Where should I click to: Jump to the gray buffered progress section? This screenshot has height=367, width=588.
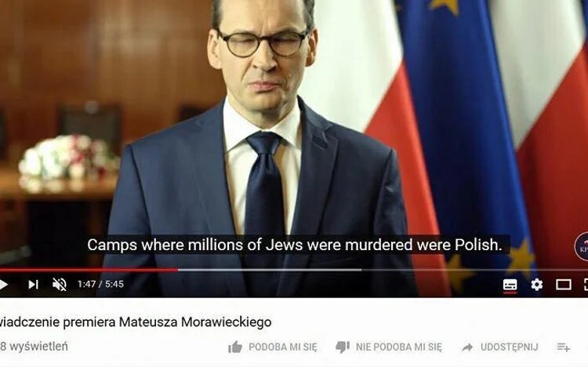(270, 270)
